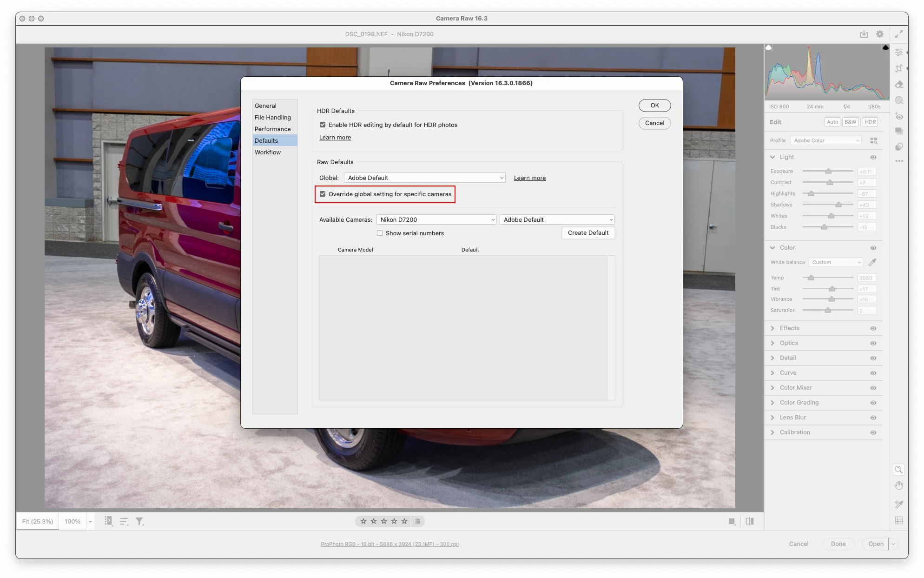Click the save image download icon
The width and height of the screenshot is (924, 578).
click(x=864, y=34)
